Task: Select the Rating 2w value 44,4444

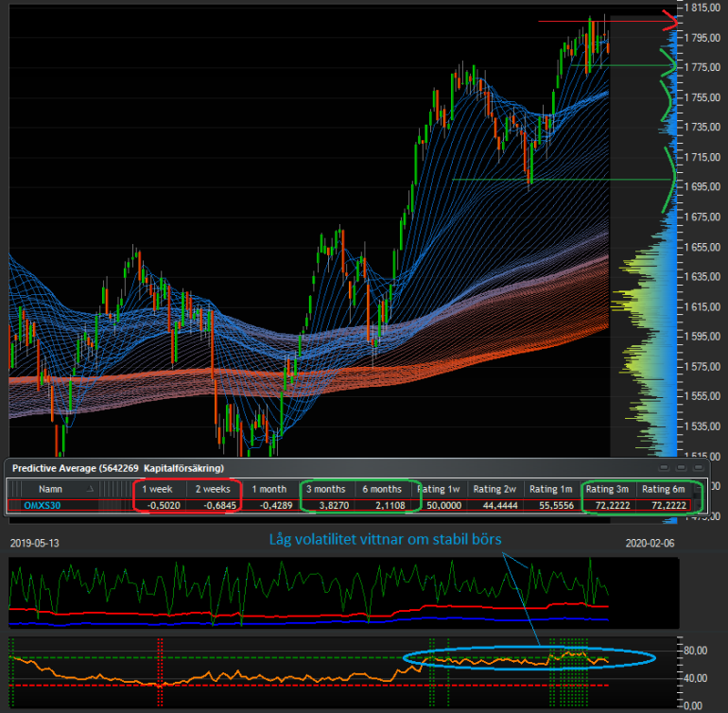Action: [x=500, y=505]
